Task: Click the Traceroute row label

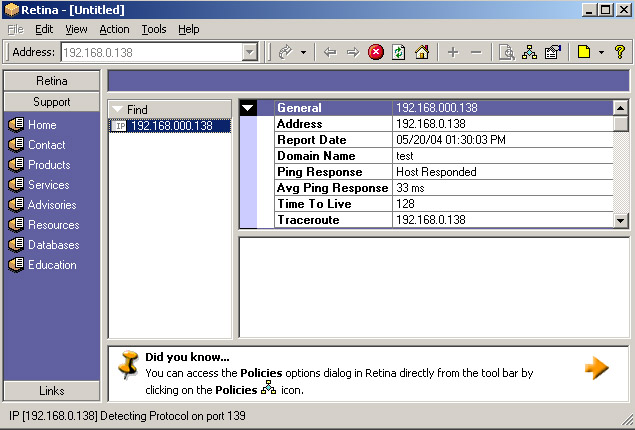Action: pyautogui.click(x=308, y=220)
